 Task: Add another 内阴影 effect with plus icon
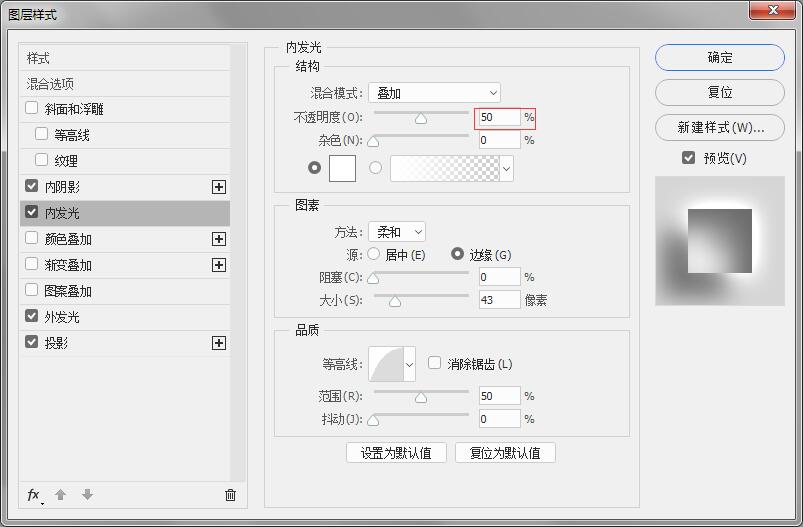point(219,187)
